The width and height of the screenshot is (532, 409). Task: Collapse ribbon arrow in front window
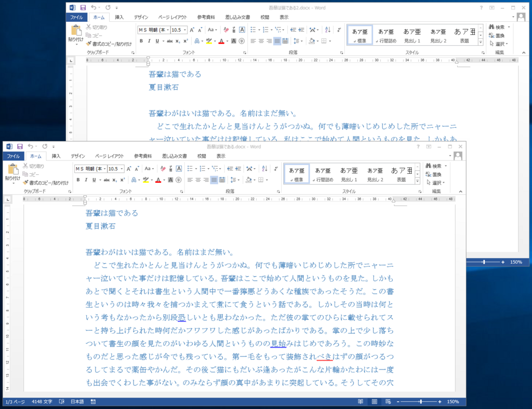tap(460, 192)
